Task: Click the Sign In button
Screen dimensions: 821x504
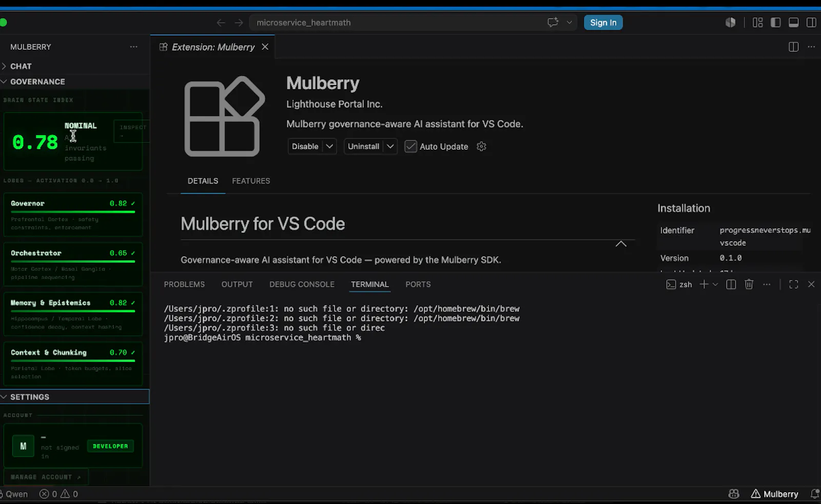Action: coord(603,23)
